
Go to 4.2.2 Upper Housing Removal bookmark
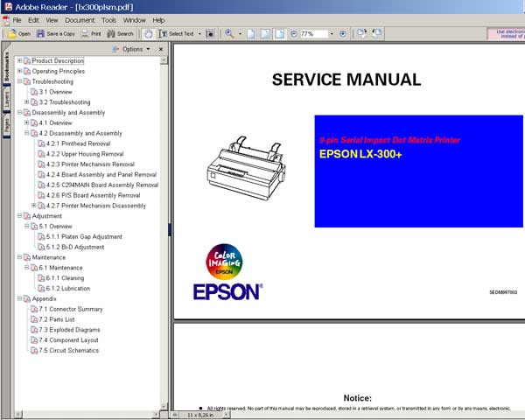85,154
